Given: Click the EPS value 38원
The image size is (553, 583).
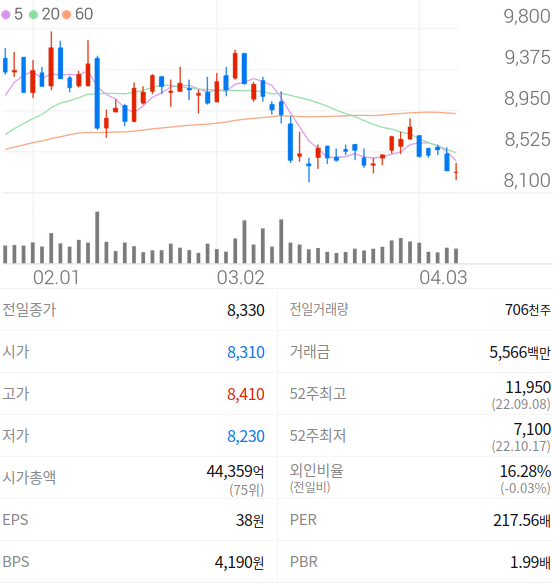Looking at the screenshot, I should (250, 520).
